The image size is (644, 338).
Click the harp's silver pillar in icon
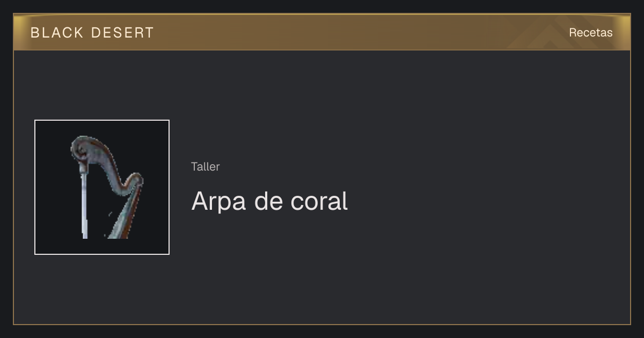coord(84,201)
